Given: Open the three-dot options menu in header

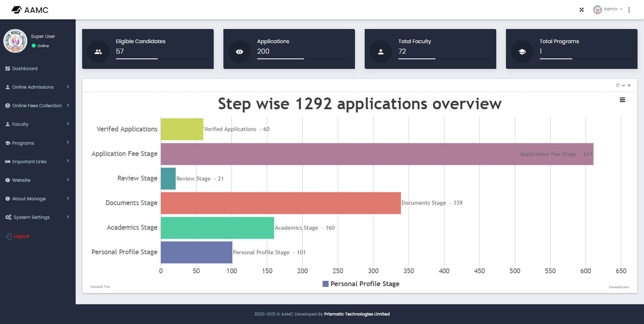Looking at the screenshot, I should tap(629, 10).
